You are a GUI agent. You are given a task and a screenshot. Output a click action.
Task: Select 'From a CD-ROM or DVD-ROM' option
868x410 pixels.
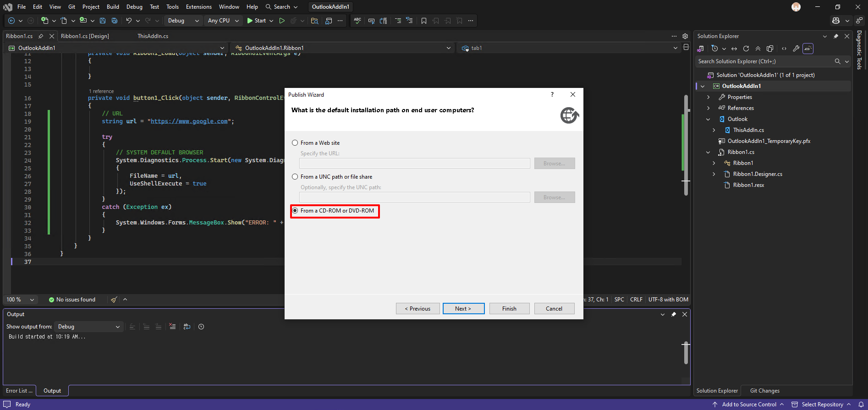(333, 211)
